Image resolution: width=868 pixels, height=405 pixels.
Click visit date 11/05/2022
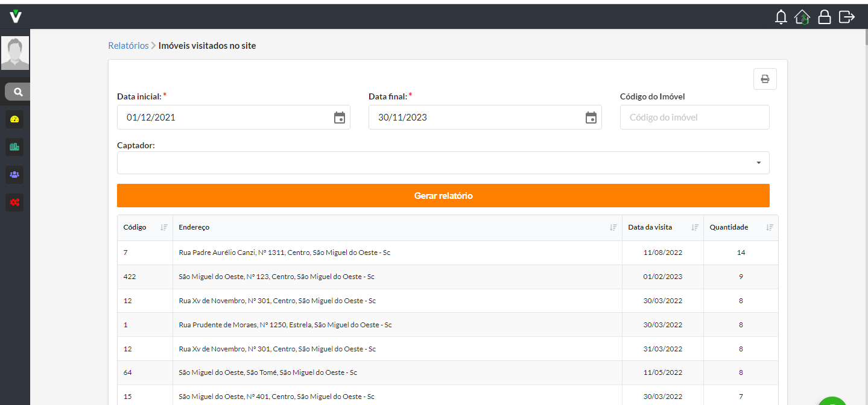(663, 372)
